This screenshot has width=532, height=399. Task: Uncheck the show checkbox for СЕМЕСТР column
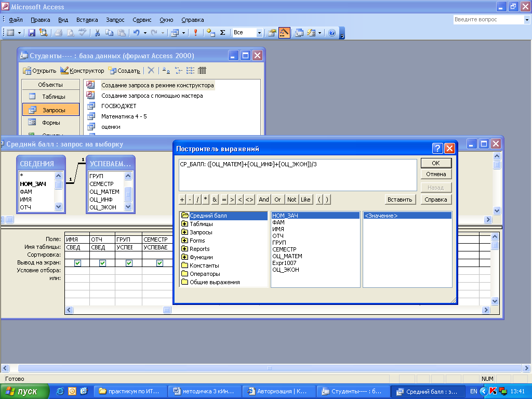coord(160,263)
